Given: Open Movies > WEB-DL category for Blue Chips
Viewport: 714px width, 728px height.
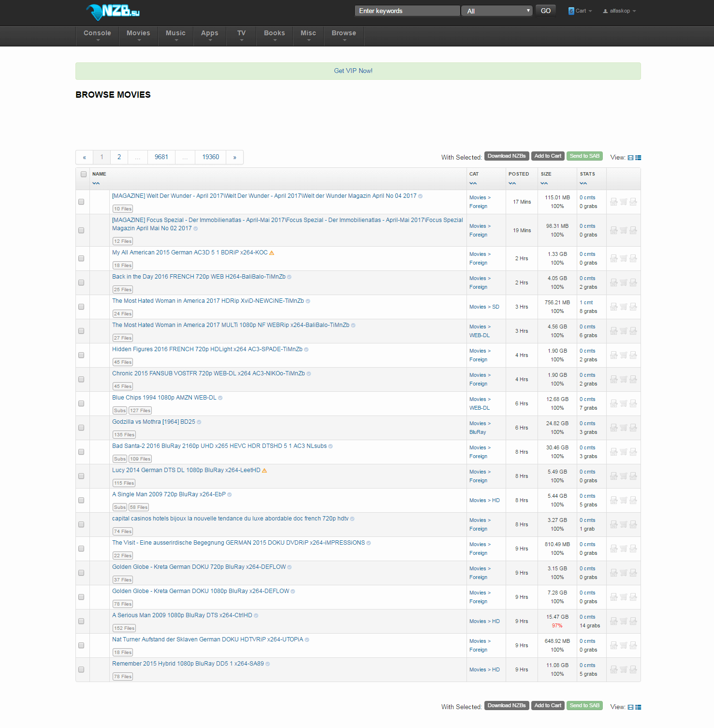Looking at the screenshot, I should [x=480, y=403].
